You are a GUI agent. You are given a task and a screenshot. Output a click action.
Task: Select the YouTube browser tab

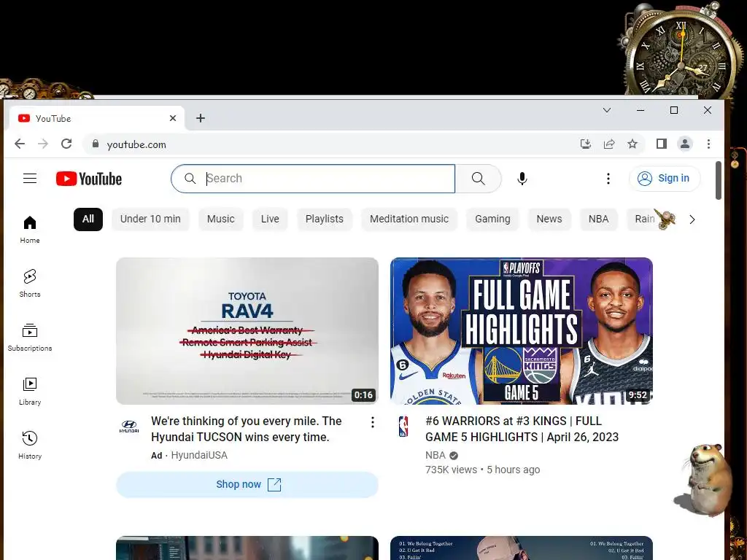click(96, 118)
